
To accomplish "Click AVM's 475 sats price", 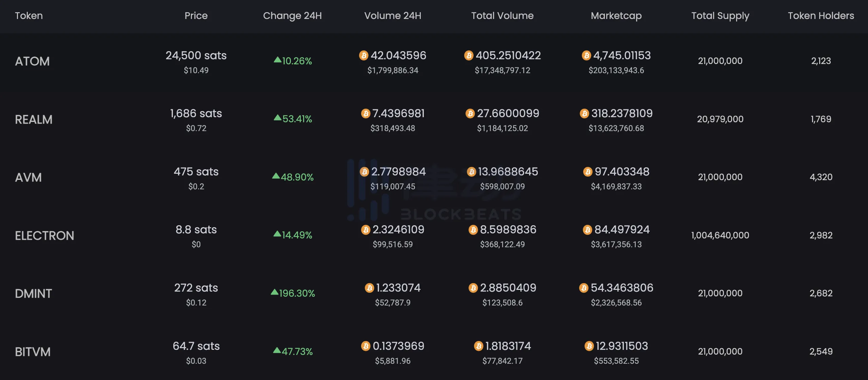I will [x=196, y=172].
